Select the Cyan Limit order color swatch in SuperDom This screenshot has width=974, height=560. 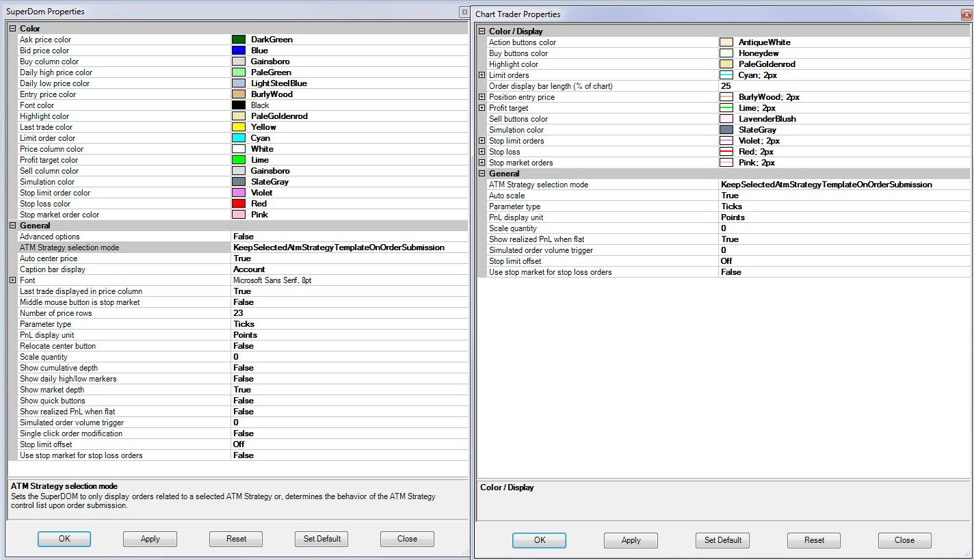[239, 138]
